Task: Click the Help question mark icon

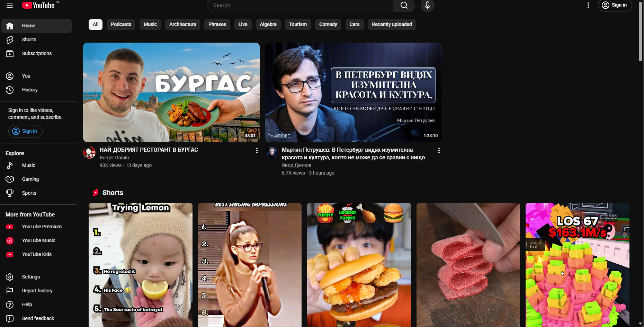Action: (10, 305)
